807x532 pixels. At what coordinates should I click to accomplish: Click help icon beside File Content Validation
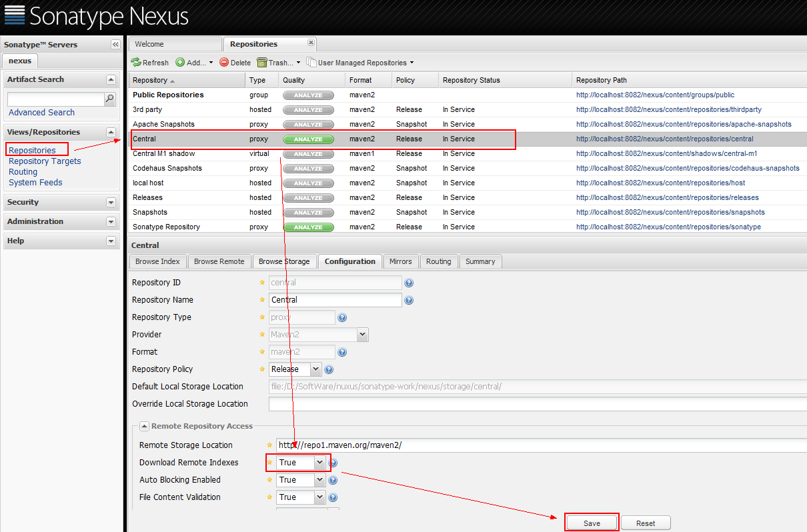[333, 497]
